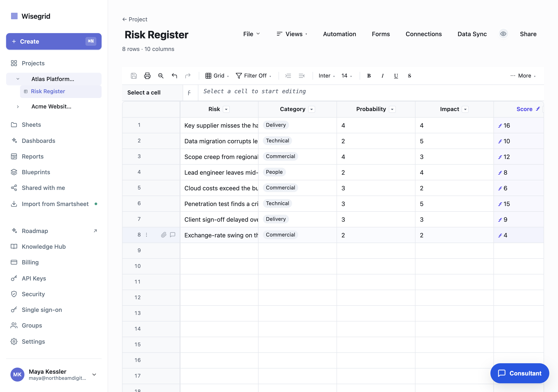Select the Technical tag in row 2

point(277,141)
